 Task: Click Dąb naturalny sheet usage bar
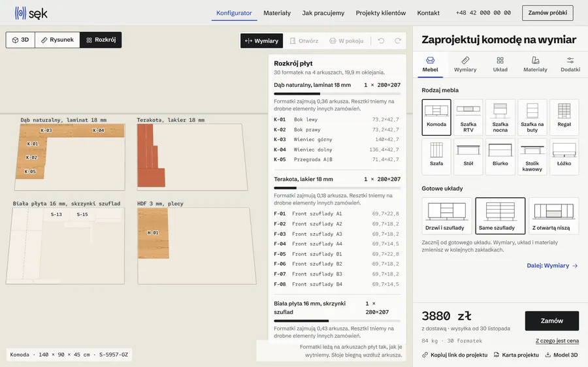pyautogui.click(x=337, y=94)
